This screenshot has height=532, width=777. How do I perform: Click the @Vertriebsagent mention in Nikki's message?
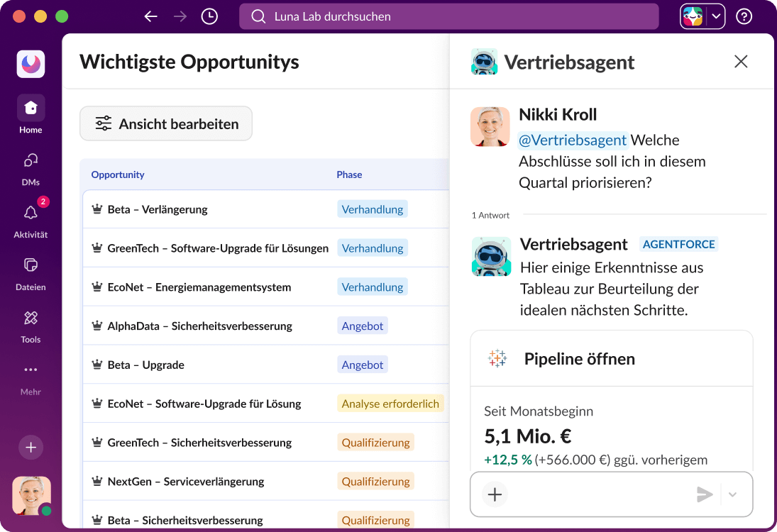(x=573, y=140)
